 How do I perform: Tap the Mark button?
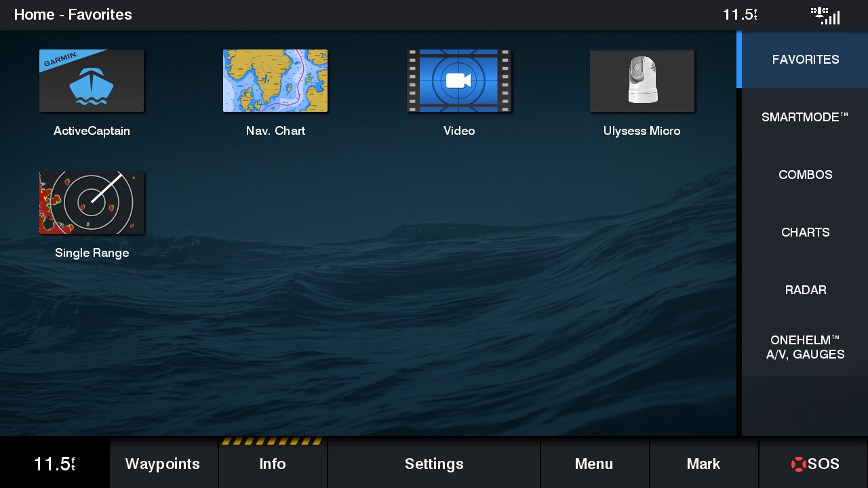703,464
